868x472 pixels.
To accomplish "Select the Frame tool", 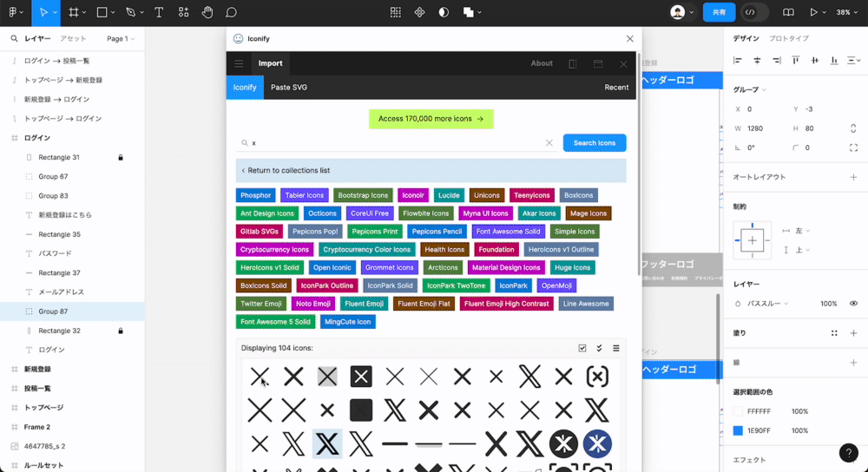I will [x=73, y=12].
